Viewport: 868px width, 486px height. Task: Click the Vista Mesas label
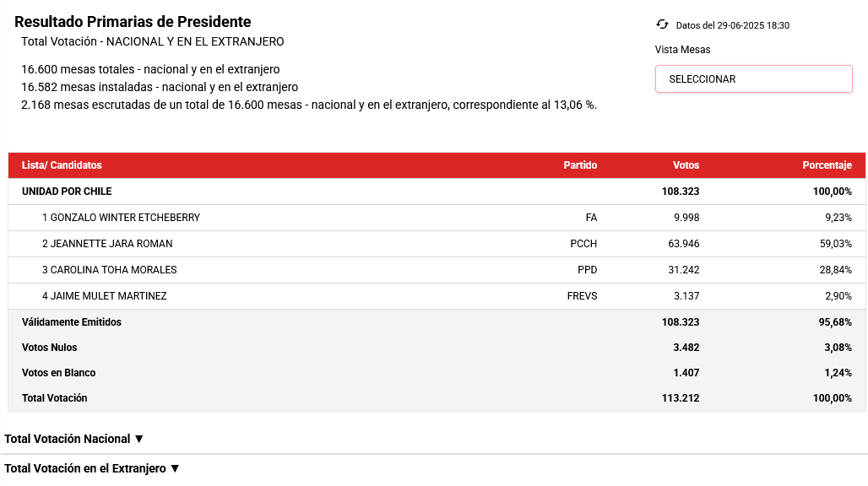click(x=682, y=50)
